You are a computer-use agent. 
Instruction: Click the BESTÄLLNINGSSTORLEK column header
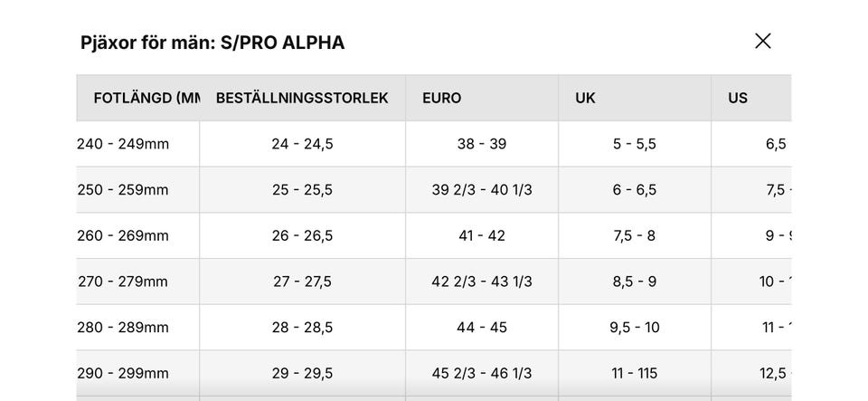click(x=302, y=98)
